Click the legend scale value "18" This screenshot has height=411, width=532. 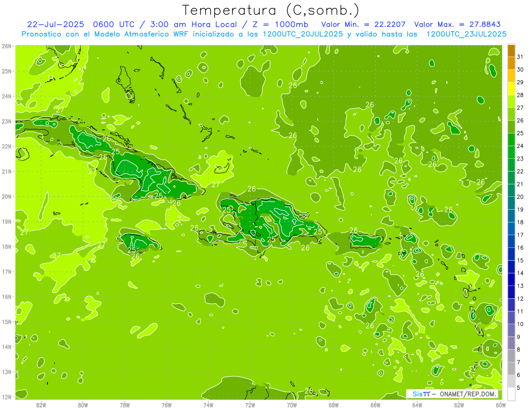pyautogui.click(x=520, y=223)
